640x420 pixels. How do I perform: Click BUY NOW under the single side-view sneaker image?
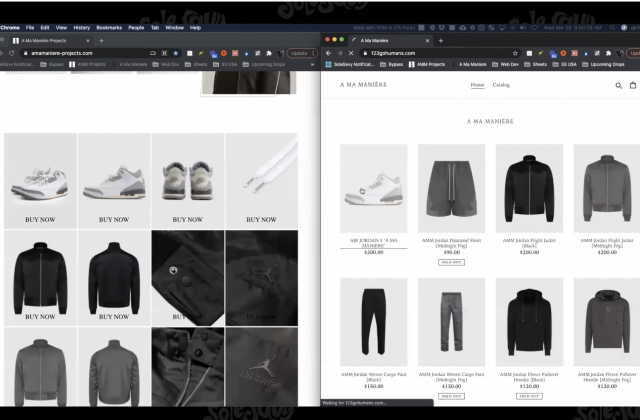point(114,220)
